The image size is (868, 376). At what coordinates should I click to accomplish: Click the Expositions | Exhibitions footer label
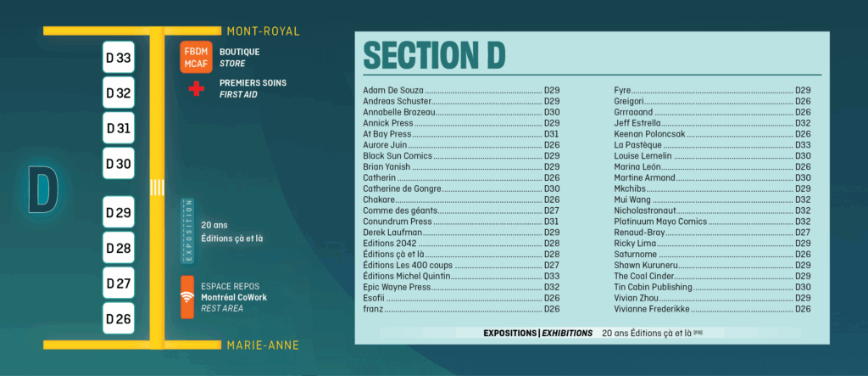click(525, 333)
